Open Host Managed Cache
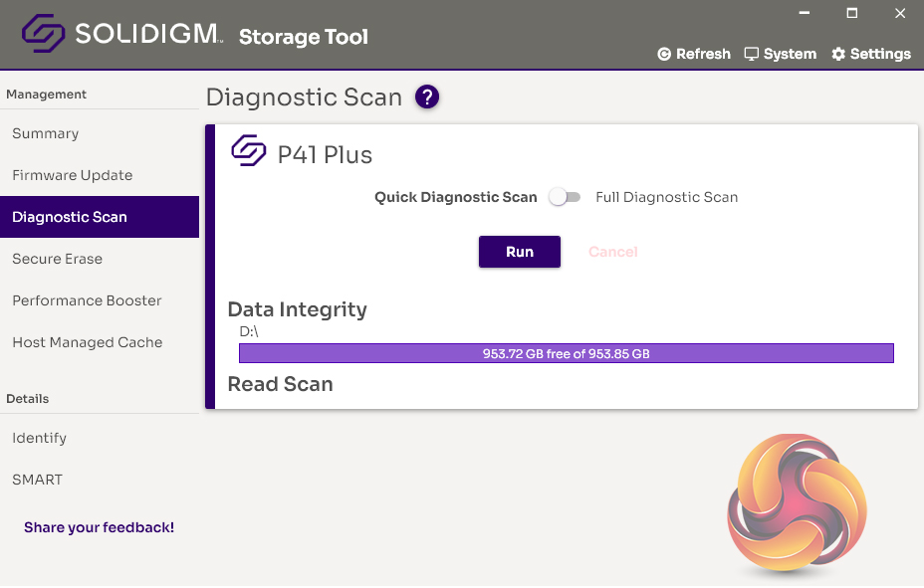This screenshot has height=588, width=924. (x=87, y=342)
